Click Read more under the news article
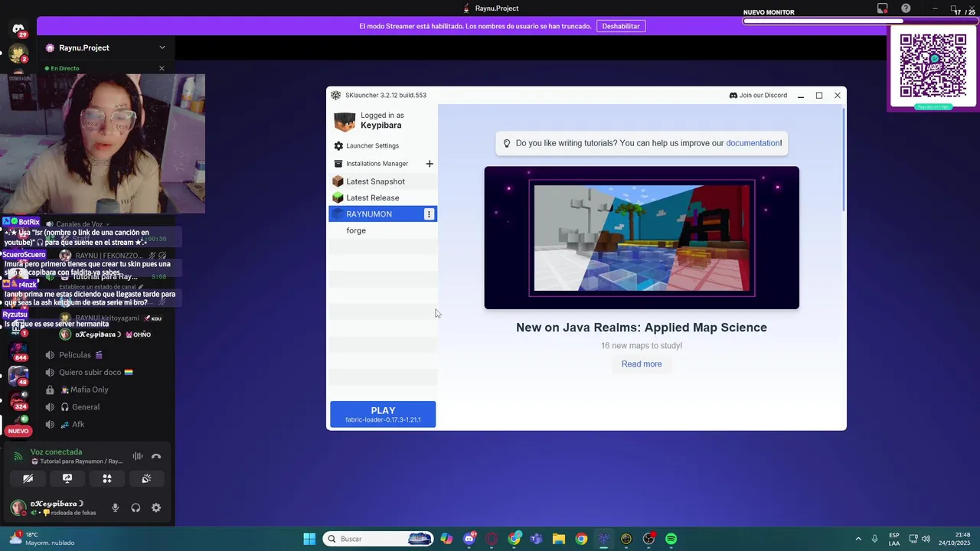 coord(642,364)
